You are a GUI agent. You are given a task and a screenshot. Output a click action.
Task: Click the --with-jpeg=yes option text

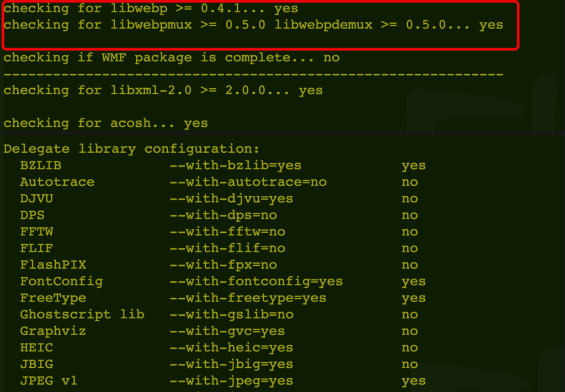(231, 380)
